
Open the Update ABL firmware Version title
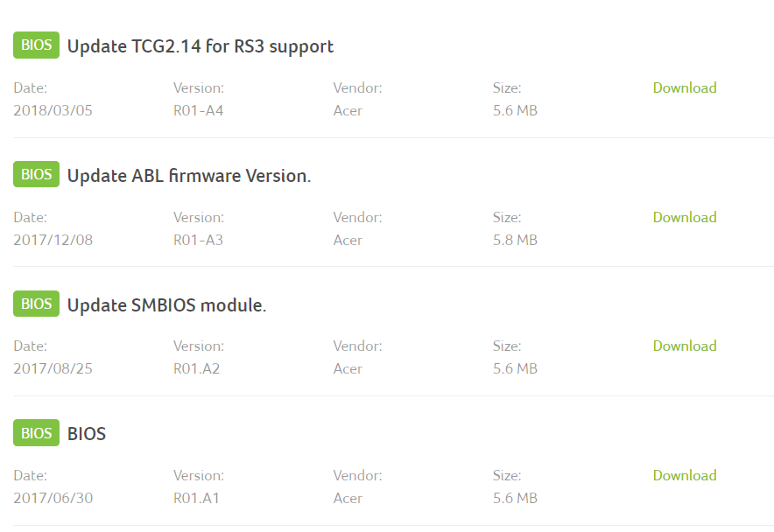click(189, 176)
